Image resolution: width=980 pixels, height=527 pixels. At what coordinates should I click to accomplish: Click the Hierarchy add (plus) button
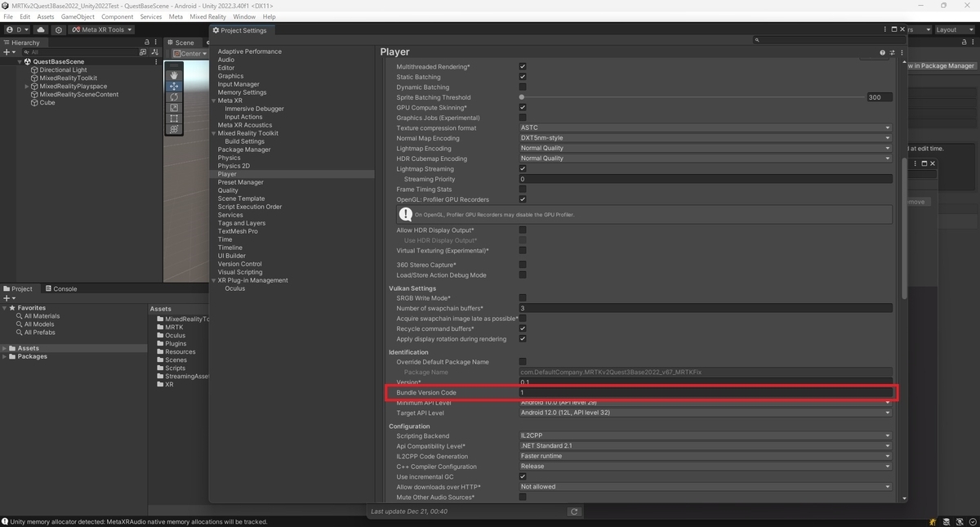(9, 52)
